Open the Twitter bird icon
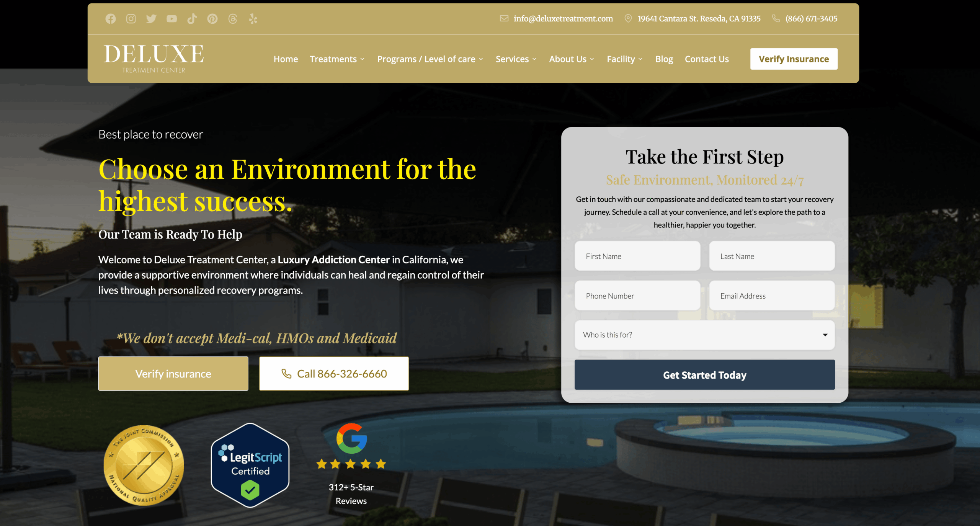The image size is (980, 526). [151, 19]
